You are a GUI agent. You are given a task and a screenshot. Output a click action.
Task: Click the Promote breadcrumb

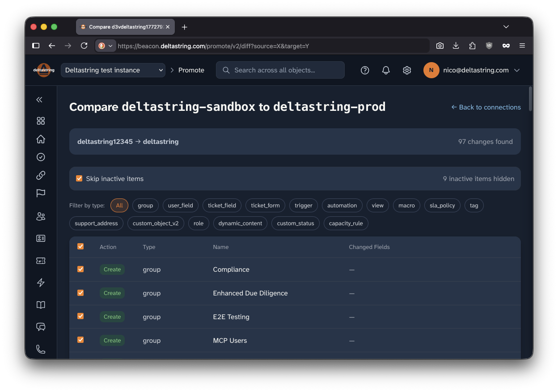pyautogui.click(x=191, y=70)
